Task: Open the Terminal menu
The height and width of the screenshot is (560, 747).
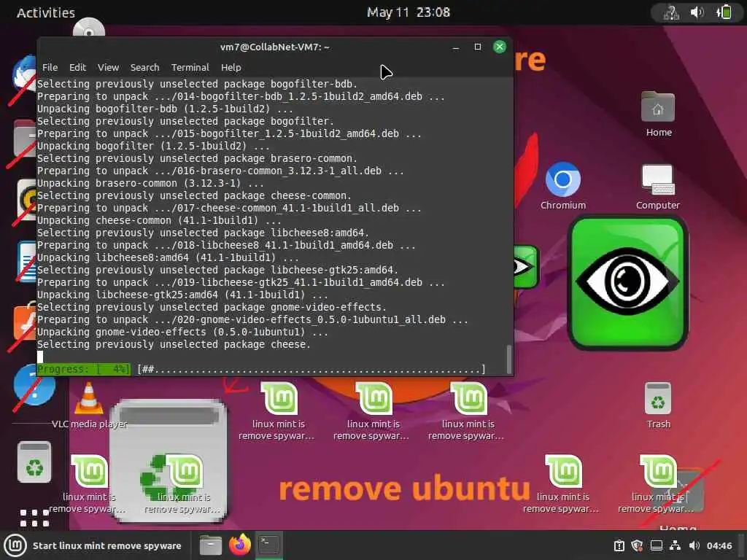Action: click(190, 68)
